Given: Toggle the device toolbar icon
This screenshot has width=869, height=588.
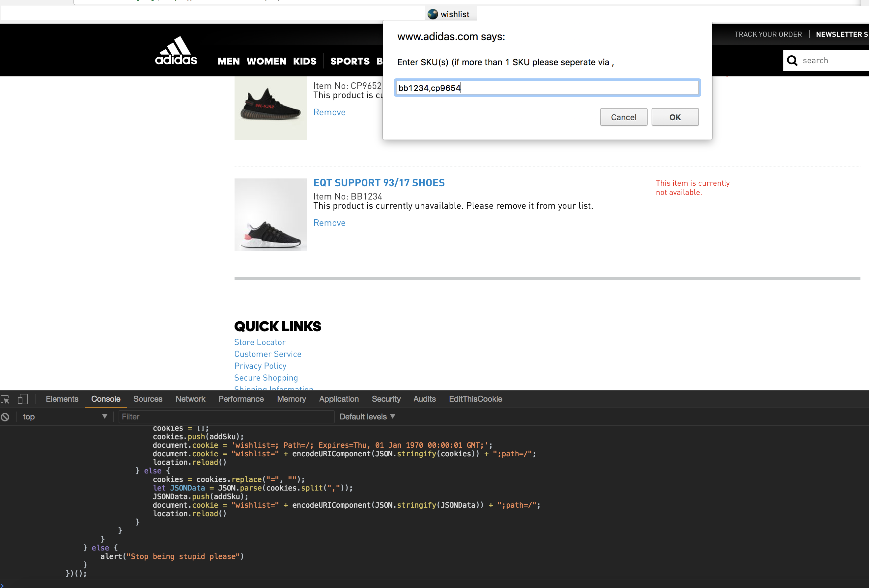Looking at the screenshot, I should (x=22, y=399).
